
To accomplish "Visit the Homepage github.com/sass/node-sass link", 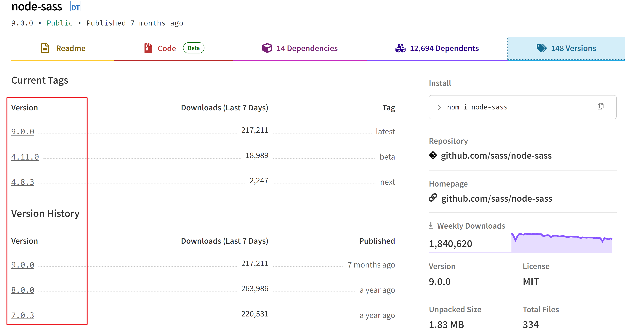I will pos(496,198).
